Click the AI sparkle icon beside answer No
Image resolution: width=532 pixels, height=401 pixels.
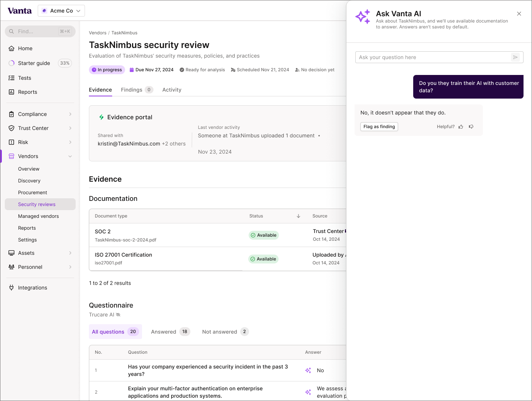pyautogui.click(x=308, y=370)
